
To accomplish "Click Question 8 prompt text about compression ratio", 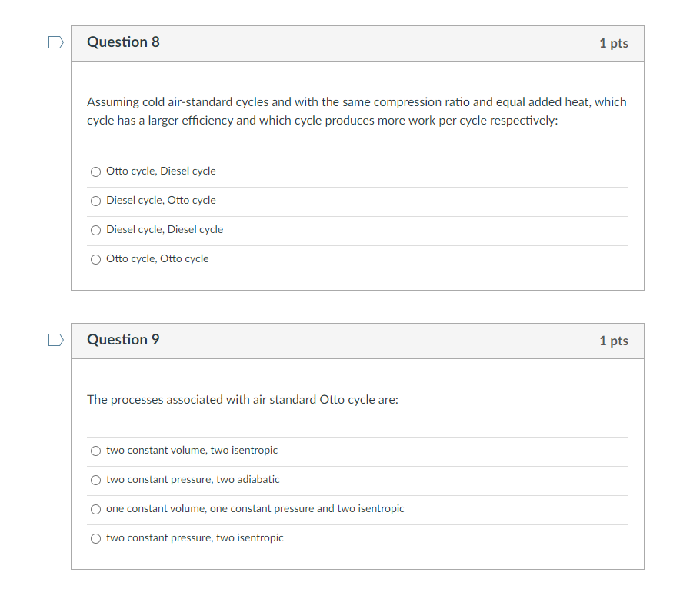I will coord(357,111).
